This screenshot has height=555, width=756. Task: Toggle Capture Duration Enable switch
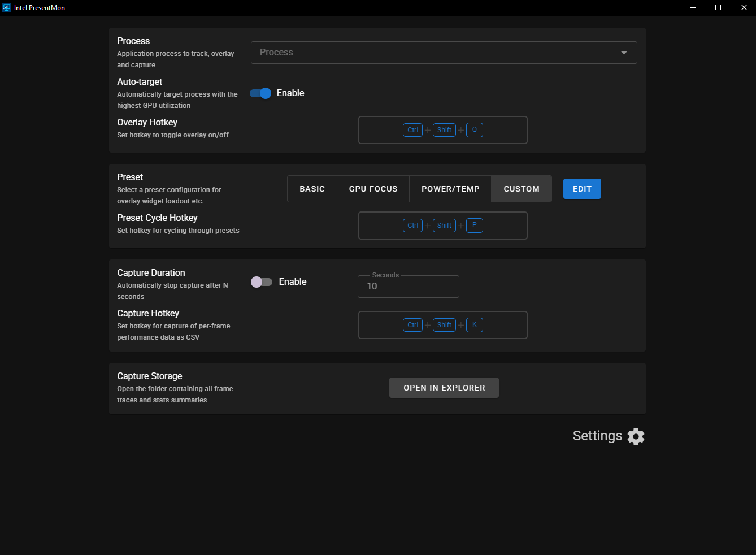(x=262, y=282)
